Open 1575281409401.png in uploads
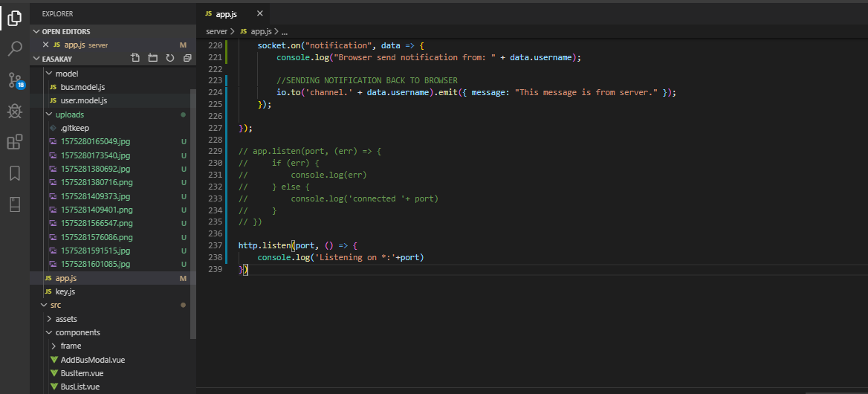 tap(97, 210)
